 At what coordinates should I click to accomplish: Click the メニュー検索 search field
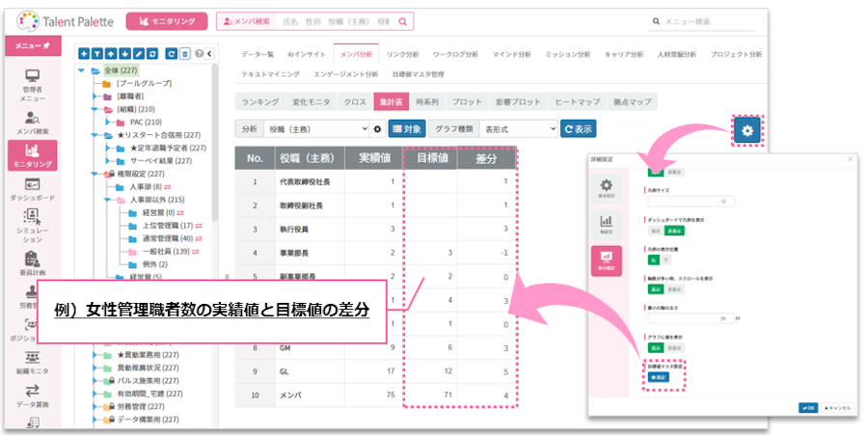click(703, 21)
